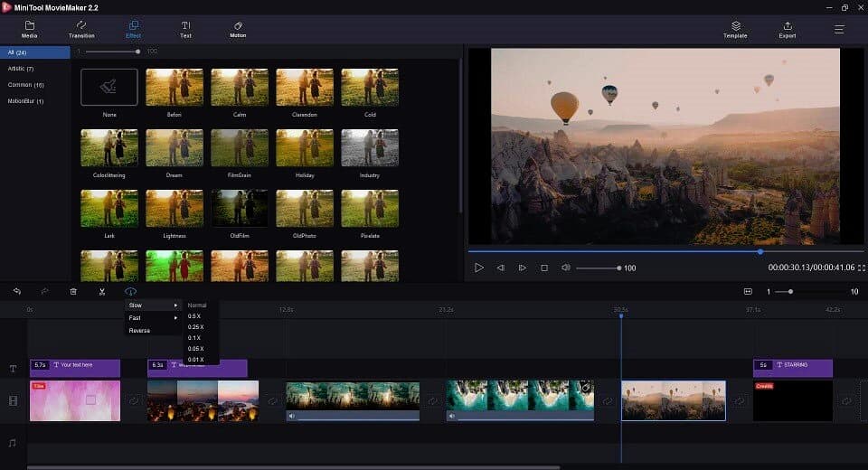This screenshot has height=470, width=868.
Task: Click the zoom-to-fit timeline icon
Action: click(748, 291)
